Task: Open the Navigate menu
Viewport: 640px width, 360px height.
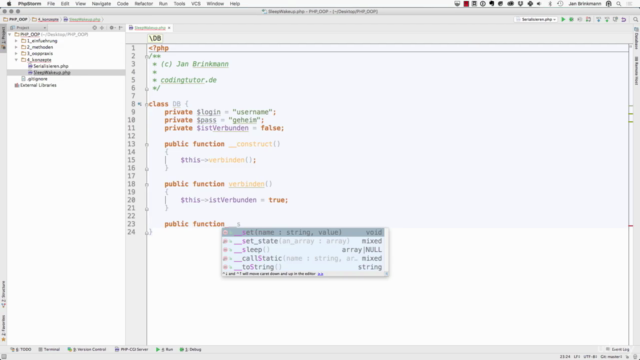Action: 101,4
